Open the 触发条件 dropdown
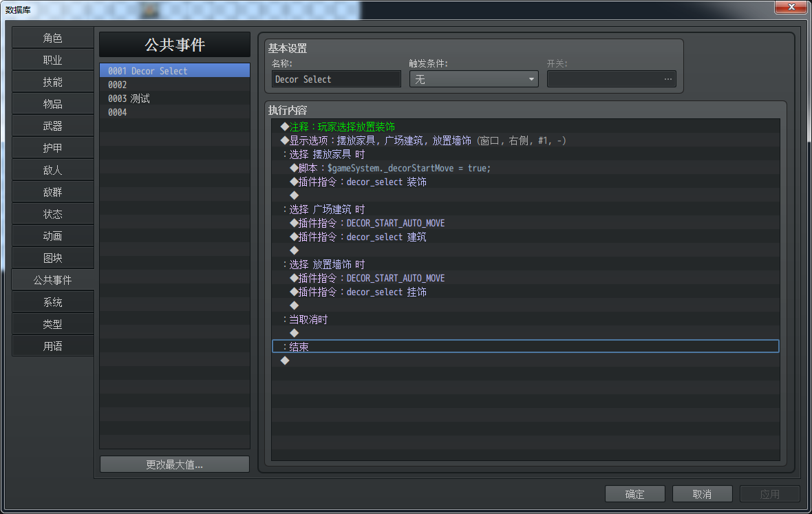The image size is (812, 514). click(x=474, y=79)
